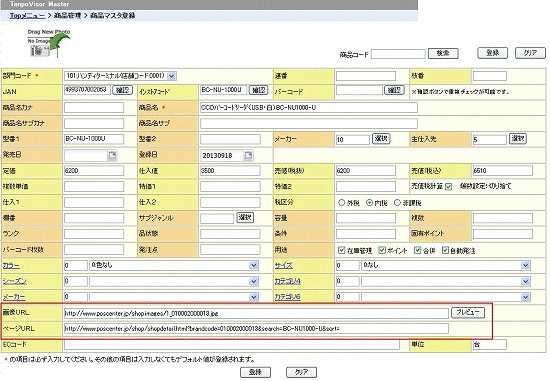Focus the 仕入値 input field
This screenshot has width=550, height=381.
[230, 171]
